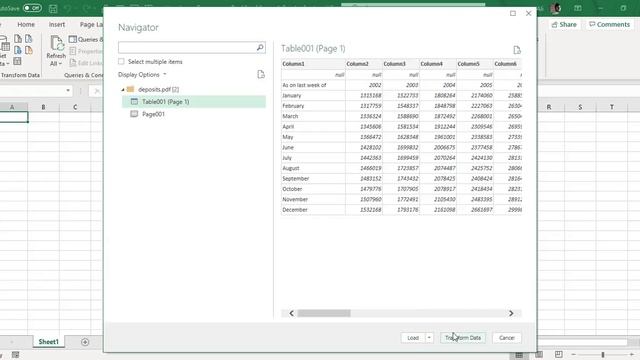Click the Properties icon in the Excel ribbon
Image resolution: width=640 pixels, height=360 pixels.
click(73, 51)
